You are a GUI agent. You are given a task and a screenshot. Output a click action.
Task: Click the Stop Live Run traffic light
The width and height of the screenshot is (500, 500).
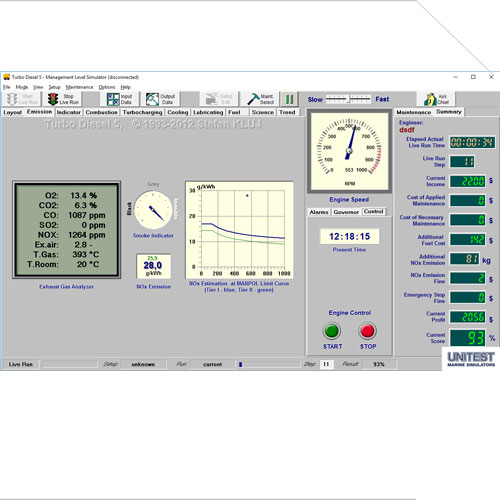pos(53,99)
